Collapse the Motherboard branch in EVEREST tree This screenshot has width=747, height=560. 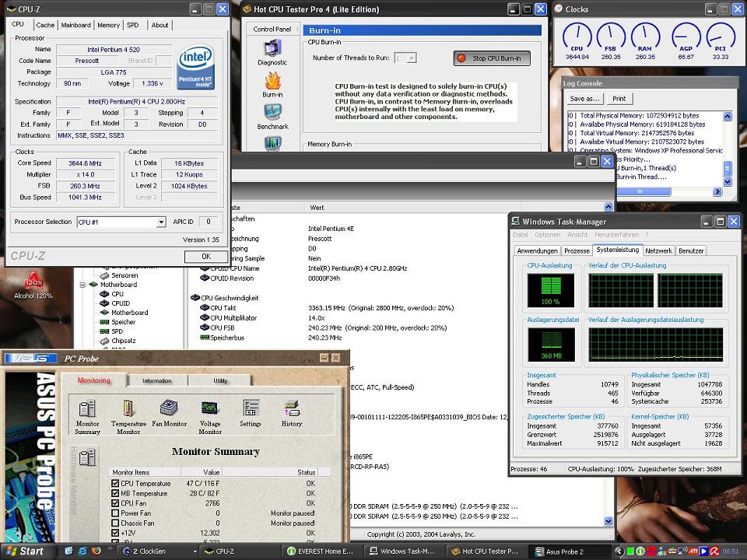click(82, 285)
